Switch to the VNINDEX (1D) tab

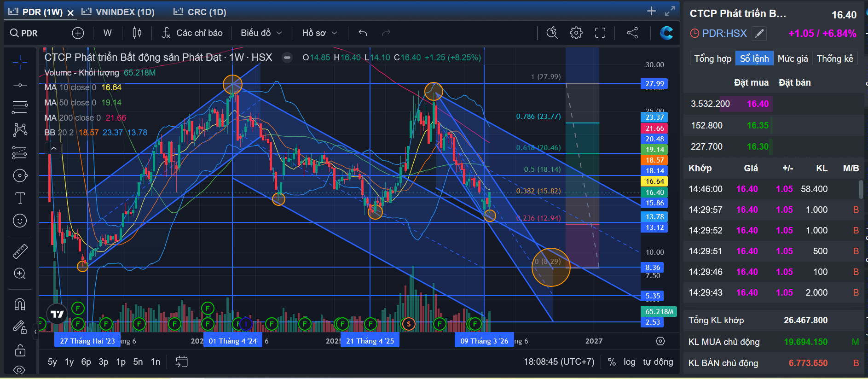(118, 12)
